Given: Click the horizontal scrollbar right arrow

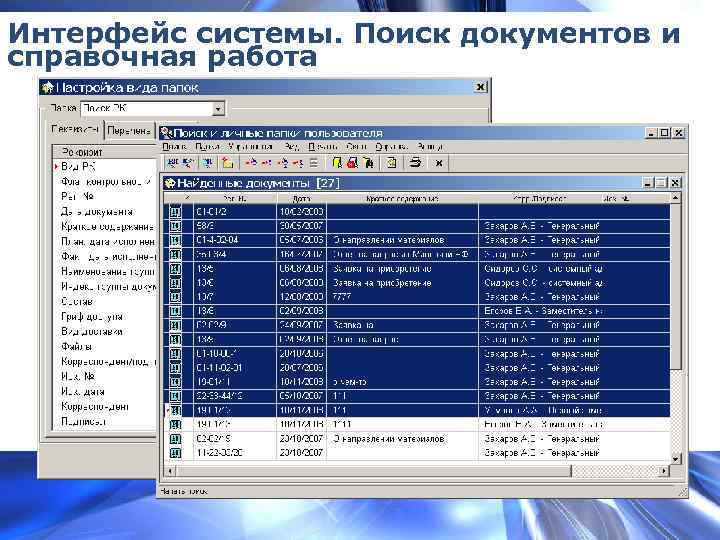Looking at the screenshot, I should click(x=664, y=471).
